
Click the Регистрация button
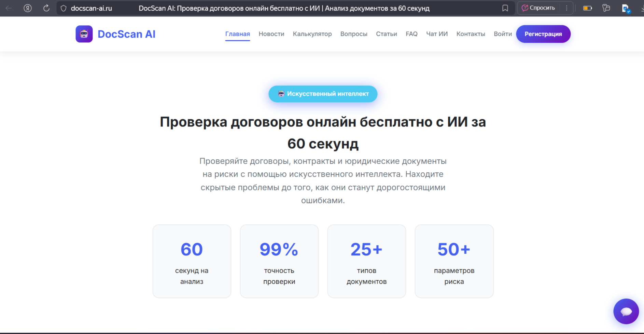point(543,34)
